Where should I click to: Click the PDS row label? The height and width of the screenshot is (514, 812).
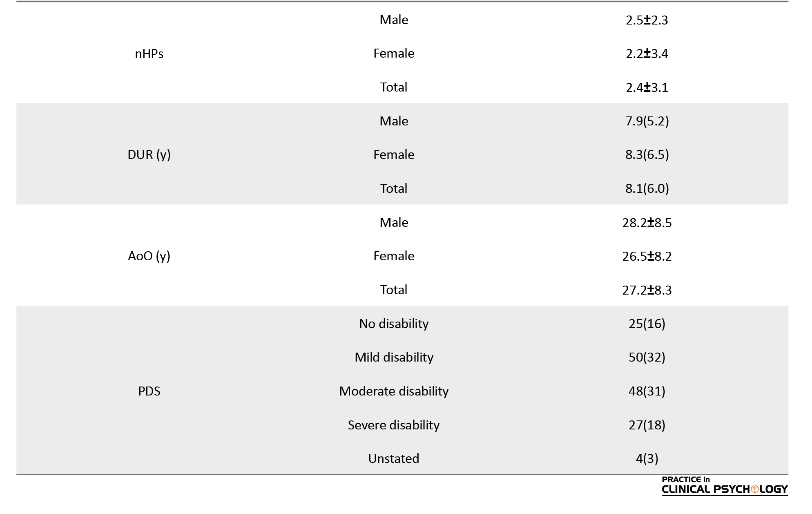click(x=149, y=391)
